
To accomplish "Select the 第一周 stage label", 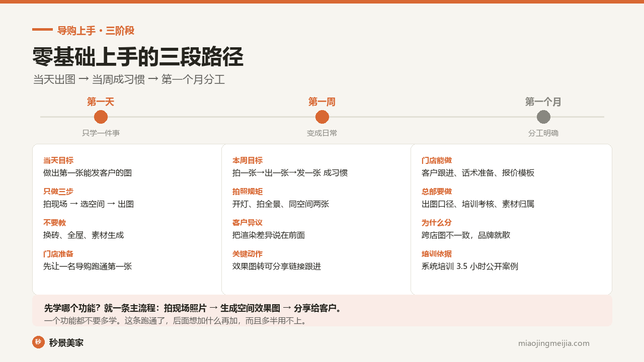I will [322, 102].
